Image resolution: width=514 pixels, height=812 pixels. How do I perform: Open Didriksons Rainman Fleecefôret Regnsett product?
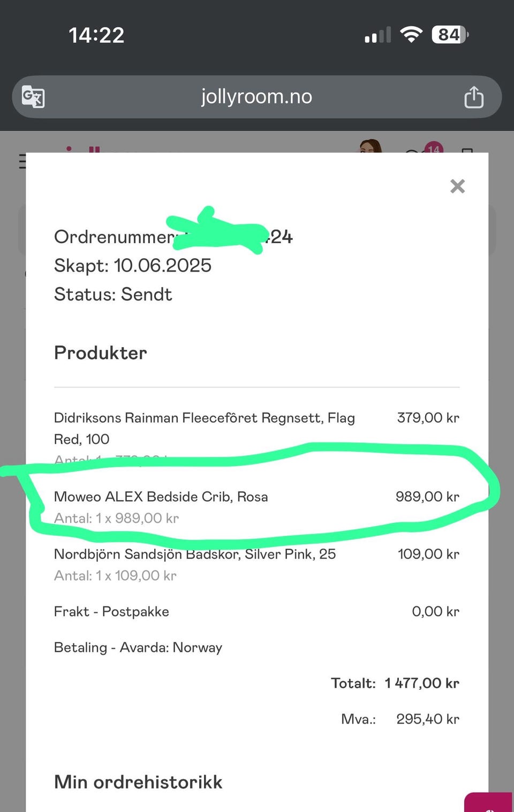click(x=204, y=428)
